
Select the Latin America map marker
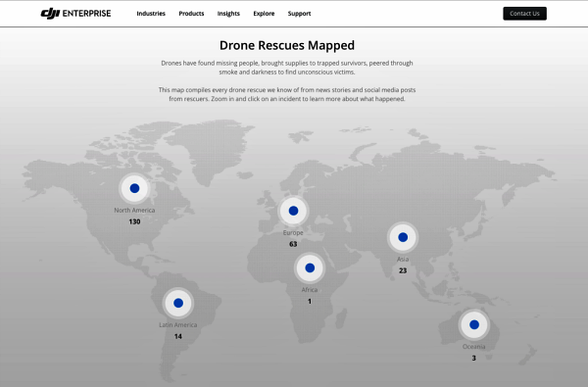coord(178,303)
